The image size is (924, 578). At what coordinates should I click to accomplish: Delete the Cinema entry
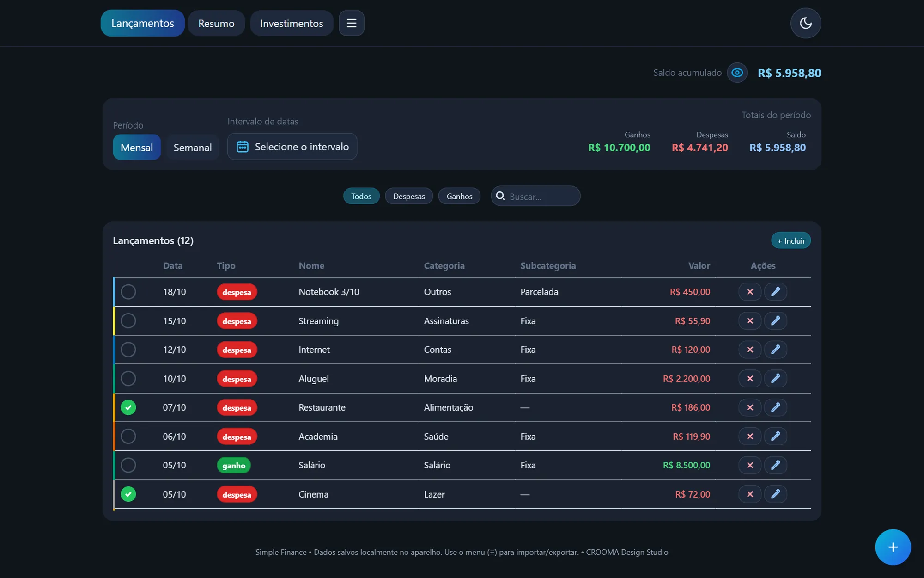click(x=750, y=494)
